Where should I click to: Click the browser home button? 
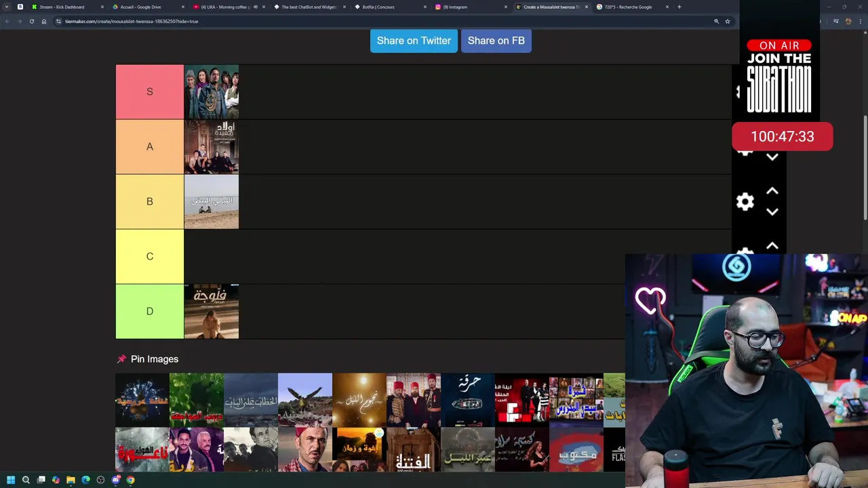click(44, 21)
